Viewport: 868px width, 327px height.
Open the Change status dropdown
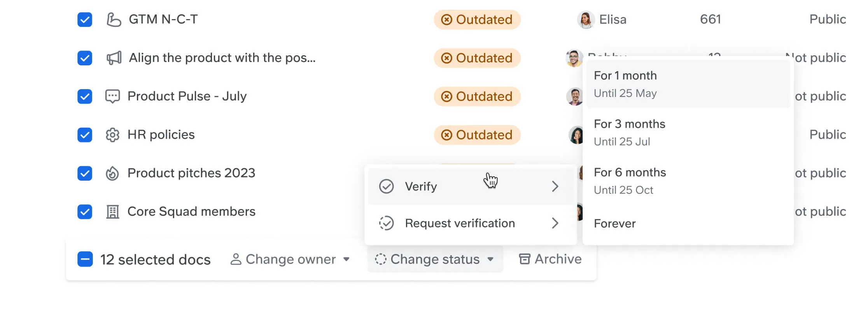(435, 259)
